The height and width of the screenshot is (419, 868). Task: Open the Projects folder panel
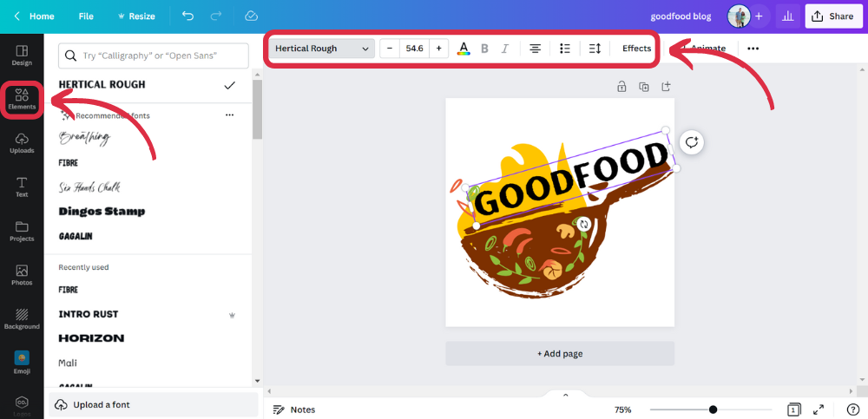pyautogui.click(x=22, y=232)
